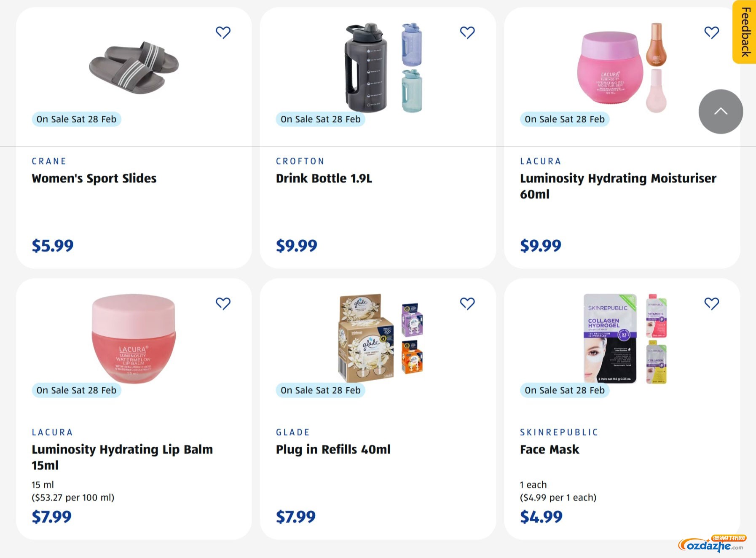Open the yellow Feedback tab
Viewport: 756px width, 558px height.
[745, 32]
